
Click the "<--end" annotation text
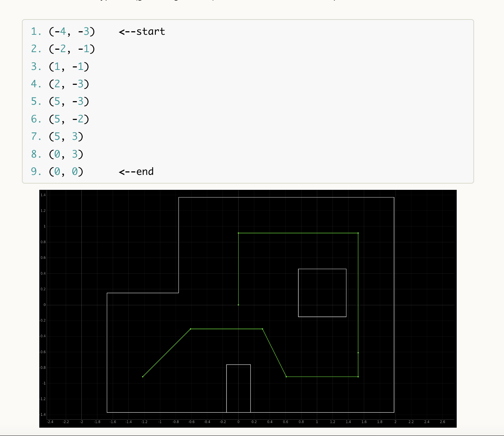click(136, 172)
